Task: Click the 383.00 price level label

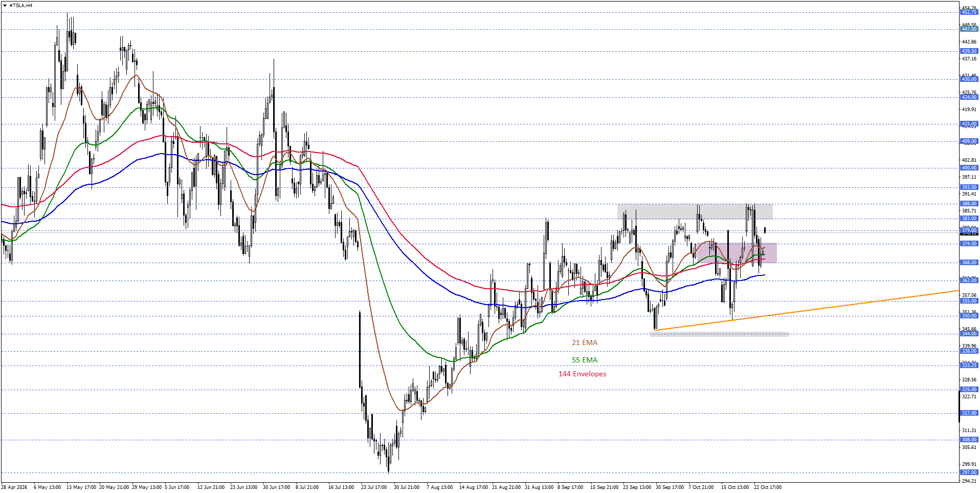Action: [x=969, y=219]
